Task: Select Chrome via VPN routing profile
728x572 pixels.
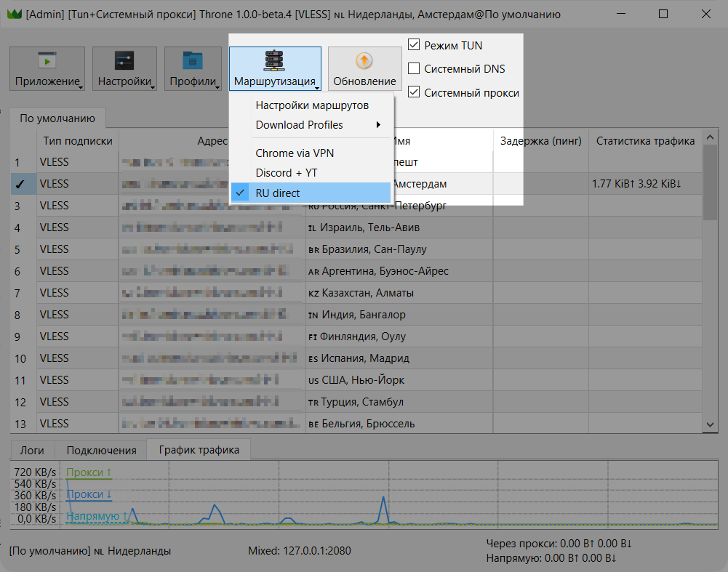Action: click(295, 153)
